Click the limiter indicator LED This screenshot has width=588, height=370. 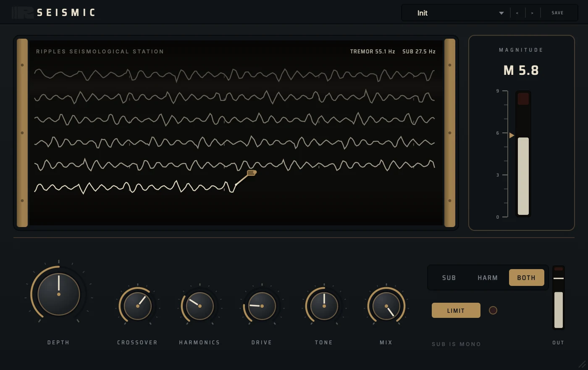click(x=493, y=310)
